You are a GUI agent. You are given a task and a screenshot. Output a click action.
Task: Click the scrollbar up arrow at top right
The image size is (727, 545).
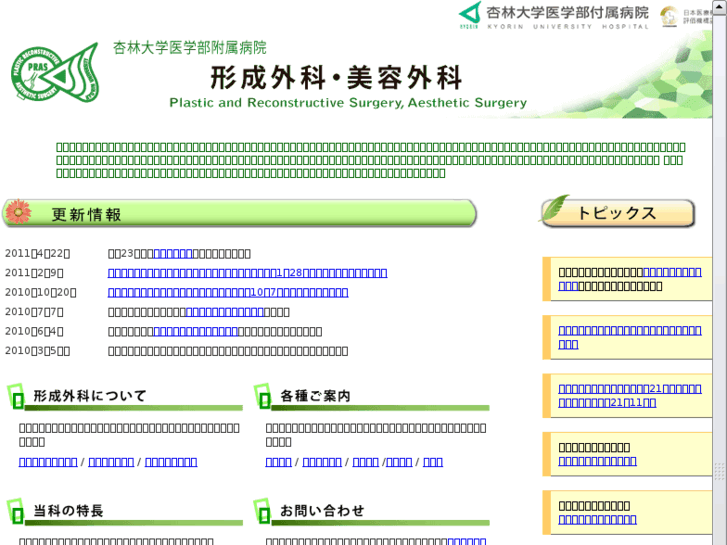(720, 7)
